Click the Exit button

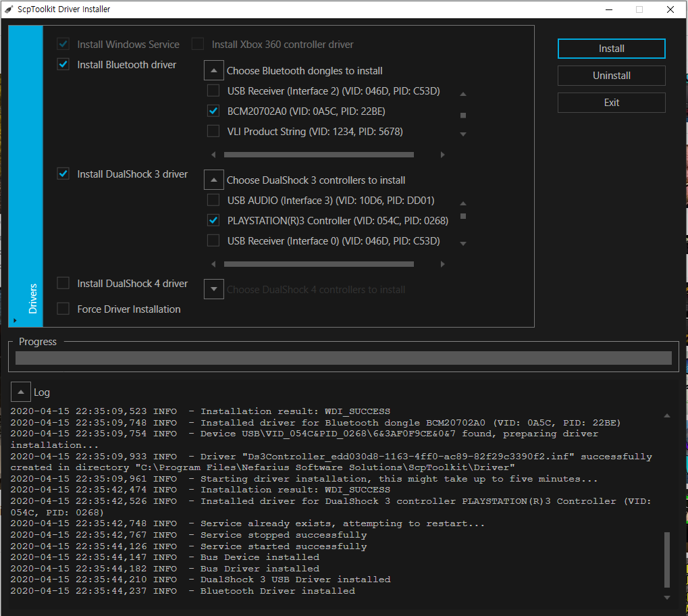pos(611,102)
